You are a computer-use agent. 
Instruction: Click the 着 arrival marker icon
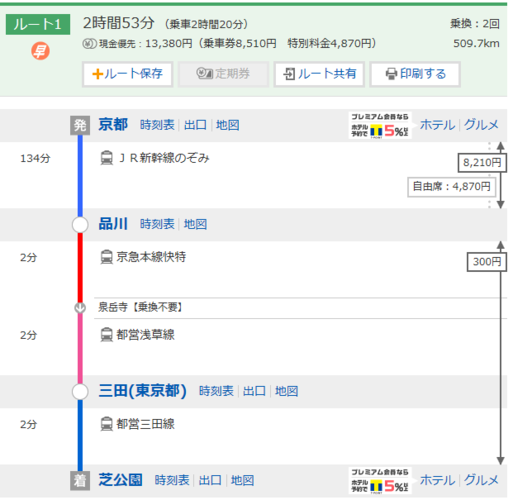(x=80, y=481)
